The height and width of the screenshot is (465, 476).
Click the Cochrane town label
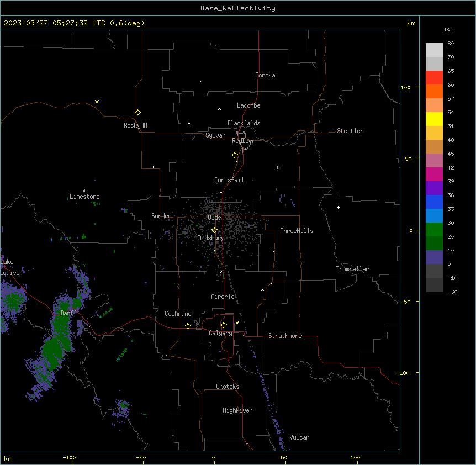tap(178, 314)
